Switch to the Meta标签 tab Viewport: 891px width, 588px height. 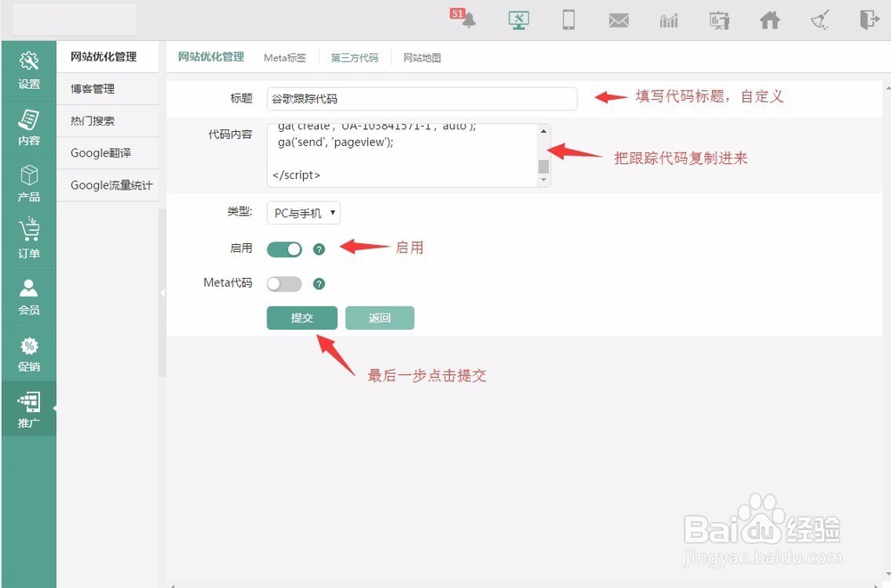pyautogui.click(x=284, y=56)
